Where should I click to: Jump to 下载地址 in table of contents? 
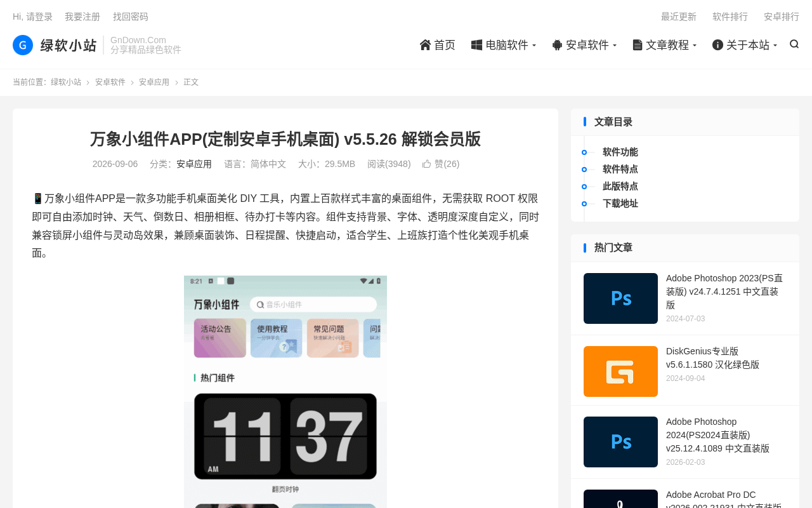(x=620, y=203)
